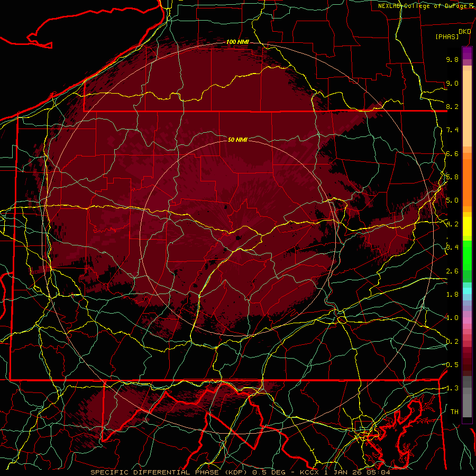The image size is (476, 476).
Task: Click the 1.3 value near the scale bottom
Action: tap(452, 388)
